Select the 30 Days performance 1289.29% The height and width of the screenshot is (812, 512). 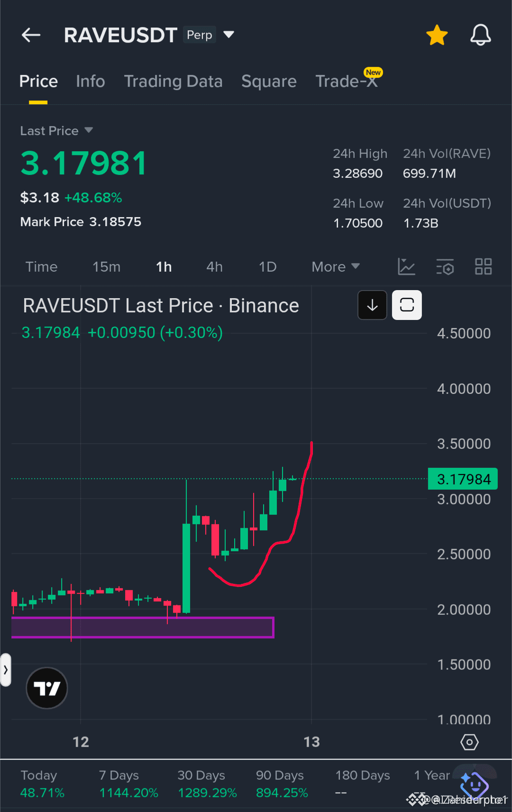[207, 784]
